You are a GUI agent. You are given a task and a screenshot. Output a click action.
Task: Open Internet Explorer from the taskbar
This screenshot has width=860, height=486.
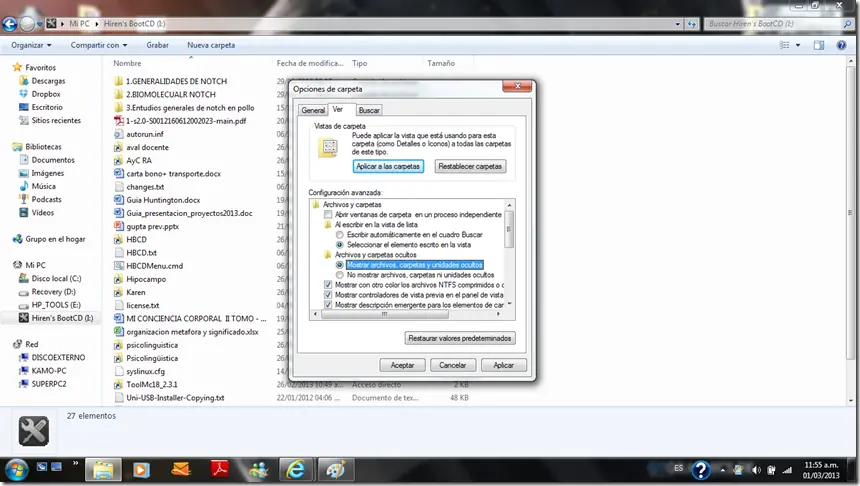pos(296,470)
